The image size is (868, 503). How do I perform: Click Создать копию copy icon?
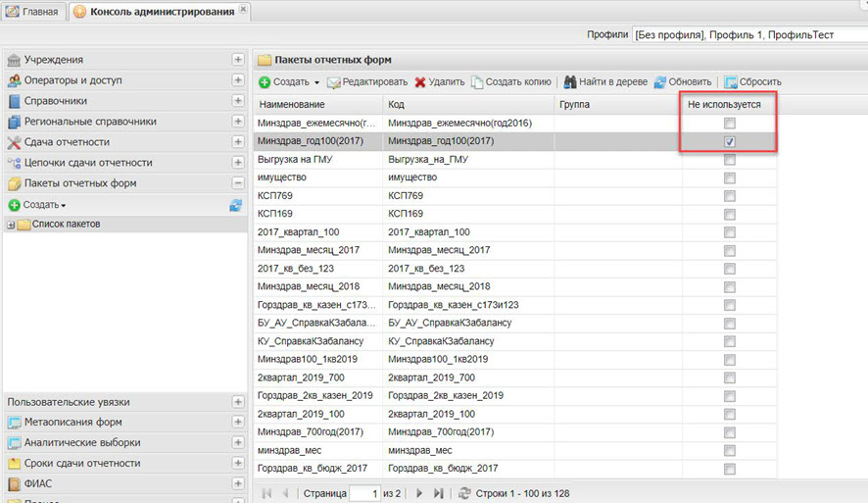[477, 82]
